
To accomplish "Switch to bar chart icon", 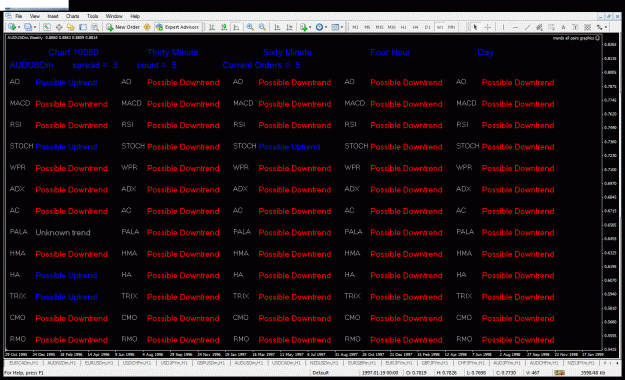I will coord(212,27).
